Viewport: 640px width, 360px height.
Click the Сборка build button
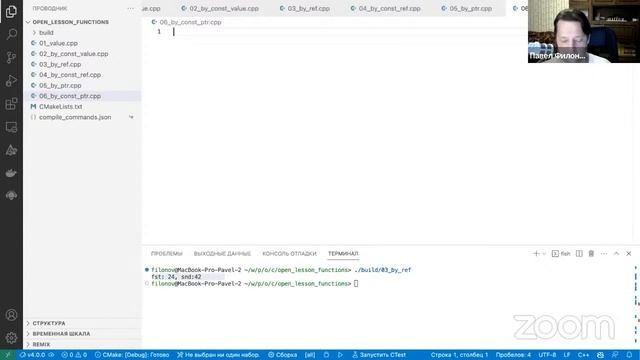pyautogui.click(x=282, y=355)
